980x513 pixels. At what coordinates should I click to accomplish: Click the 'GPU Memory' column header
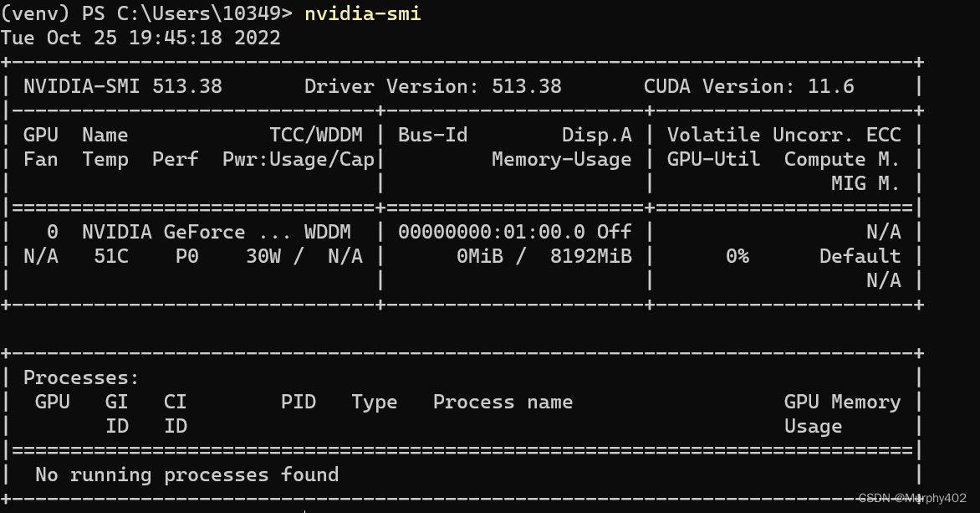tap(842, 403)
